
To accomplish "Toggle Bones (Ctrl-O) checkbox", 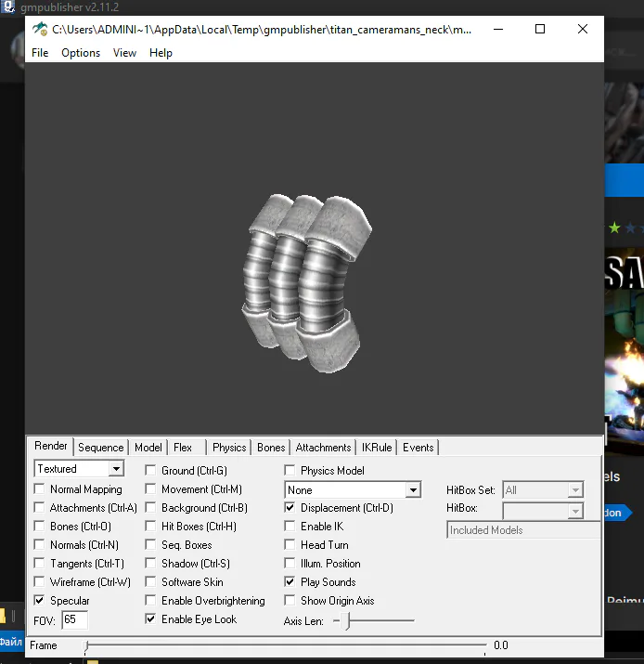I will (x=39, y=527).
